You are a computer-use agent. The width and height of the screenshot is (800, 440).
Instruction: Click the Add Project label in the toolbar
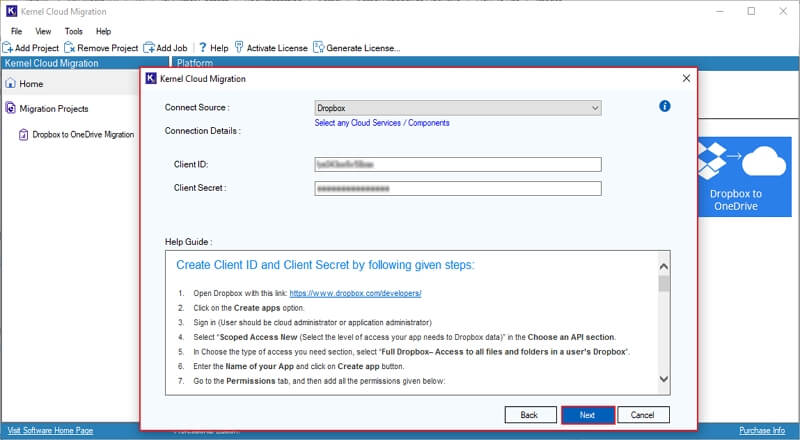point(37,48)
